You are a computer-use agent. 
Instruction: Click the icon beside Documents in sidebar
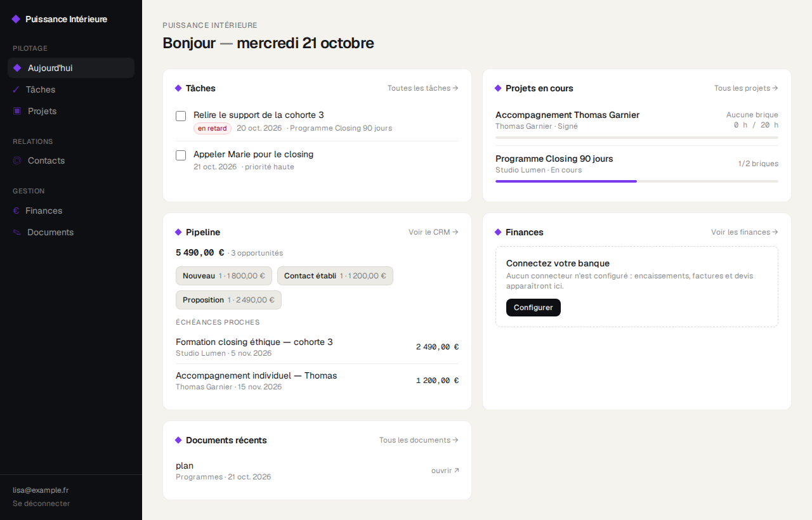point(16,232)
